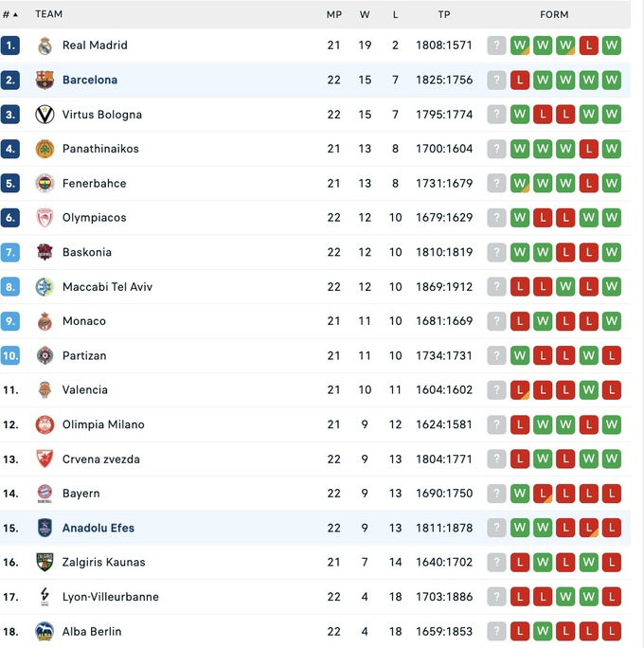Click the Virtus Bologna V logo
Viewport: 644px width, 648px height.
[45, 115]
